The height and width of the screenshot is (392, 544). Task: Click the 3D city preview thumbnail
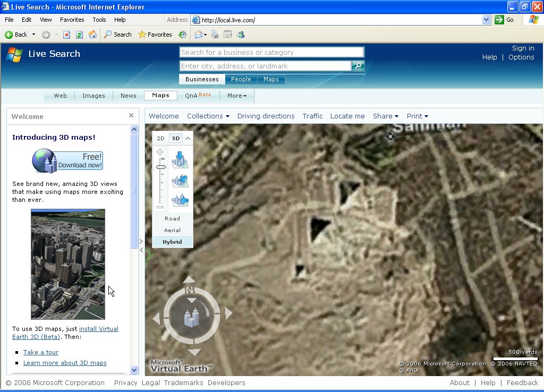tap(68, 265)
